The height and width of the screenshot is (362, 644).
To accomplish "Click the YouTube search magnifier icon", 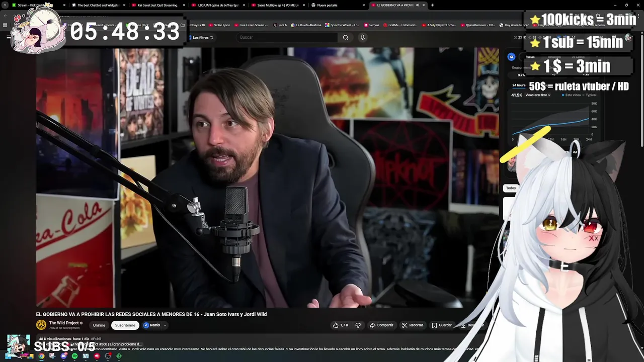I will pos(346,37).
